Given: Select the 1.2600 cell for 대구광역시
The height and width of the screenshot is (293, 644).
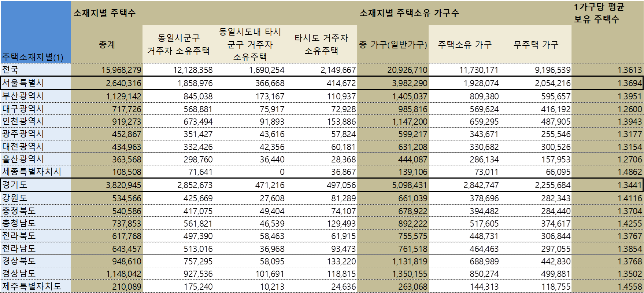Looking at the screenshot, I should pyautogui.click(x=607, y=109).
